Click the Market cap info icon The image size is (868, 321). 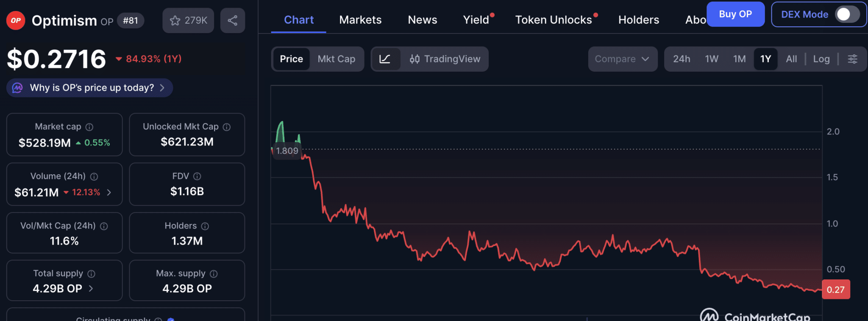[89, 127]
